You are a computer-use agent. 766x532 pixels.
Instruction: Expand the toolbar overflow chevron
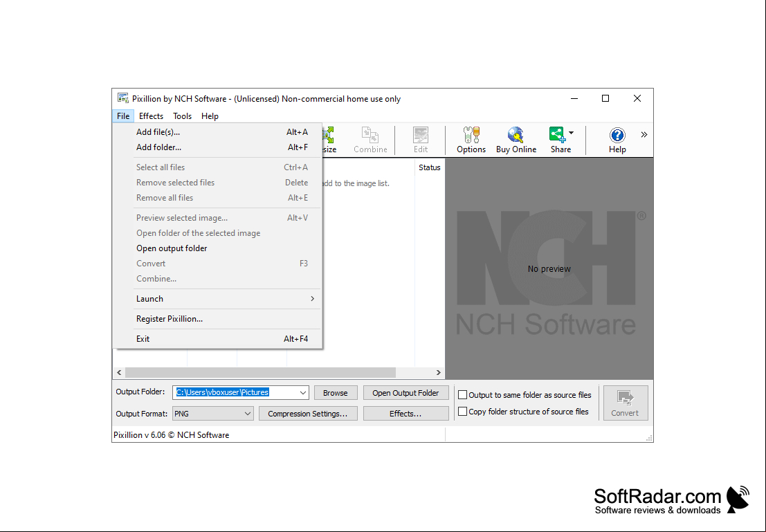point(644,134)
